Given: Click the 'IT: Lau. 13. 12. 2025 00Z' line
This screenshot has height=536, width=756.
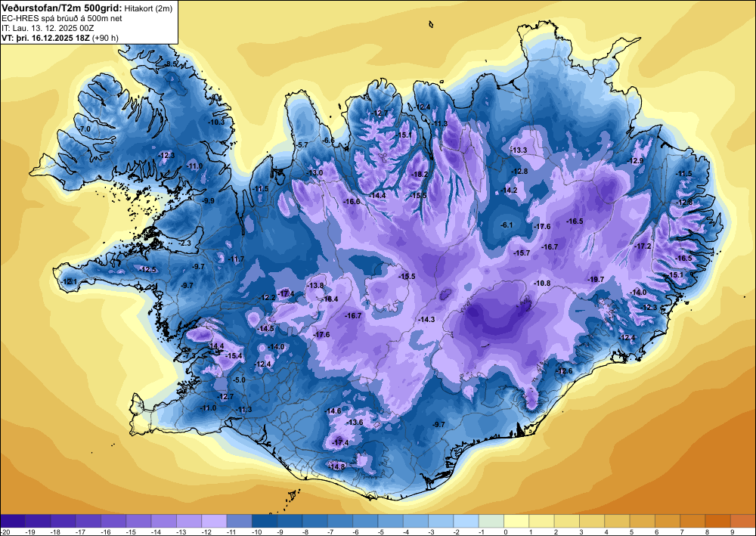Looking at the screenshot, I should click(x=47, y=28).
